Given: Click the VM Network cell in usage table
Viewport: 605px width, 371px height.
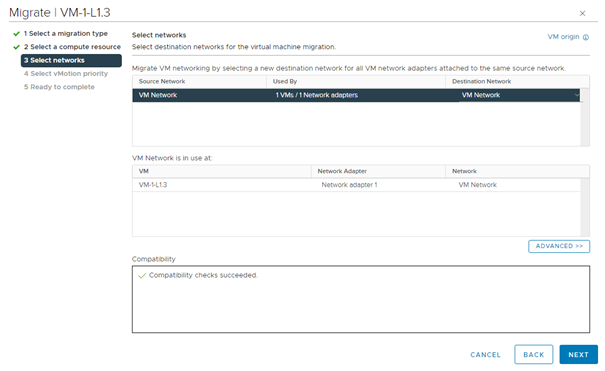Looking at the screenshot, I should click(x=478, y=185).
